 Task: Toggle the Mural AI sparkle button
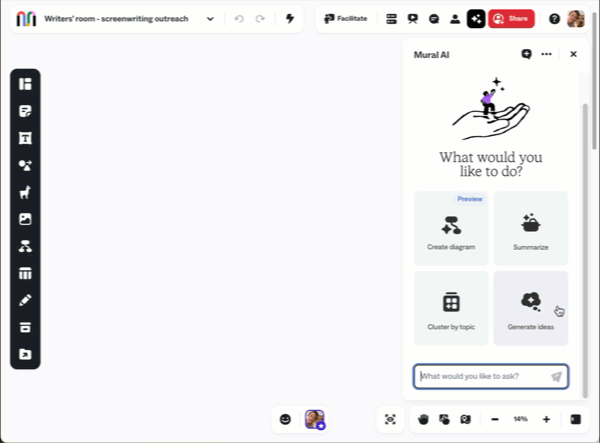pyautogui.click(x=476, y=19)
